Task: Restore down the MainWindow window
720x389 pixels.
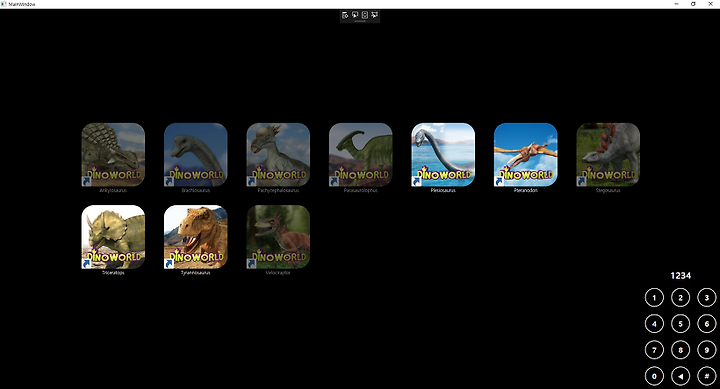Action: coord(693,4)
